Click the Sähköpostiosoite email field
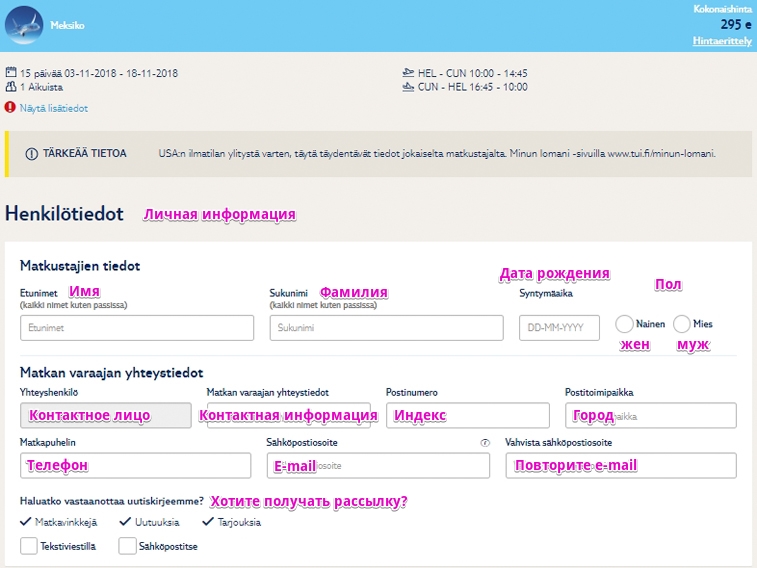 pyautogui.click(x=378, y=466)
